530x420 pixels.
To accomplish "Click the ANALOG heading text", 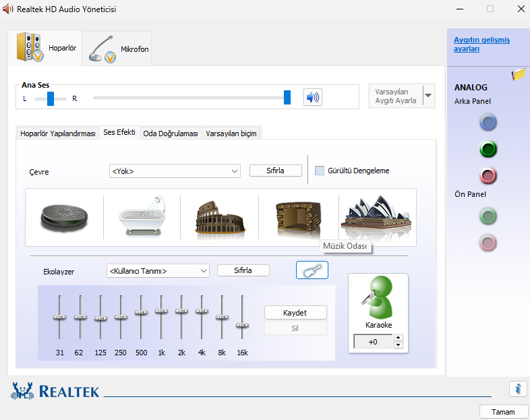I will click(x=471, y=88).
